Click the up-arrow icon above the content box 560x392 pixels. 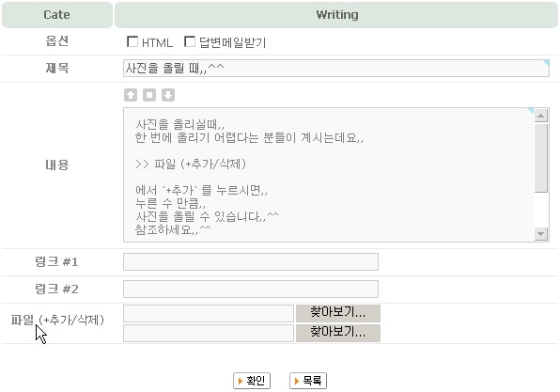[x=131, y=95]
